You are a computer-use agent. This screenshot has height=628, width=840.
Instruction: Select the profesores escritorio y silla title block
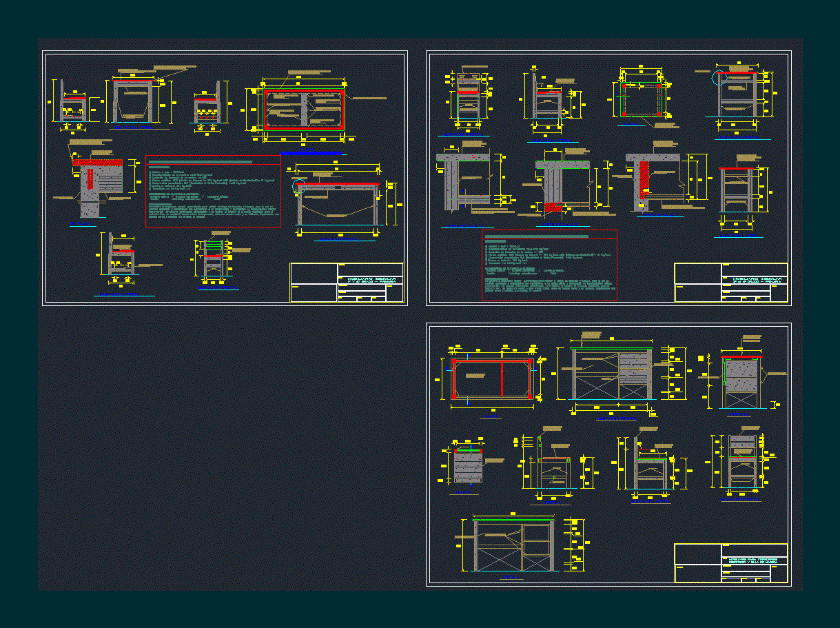pyautogui.click(x=731, y=563)
